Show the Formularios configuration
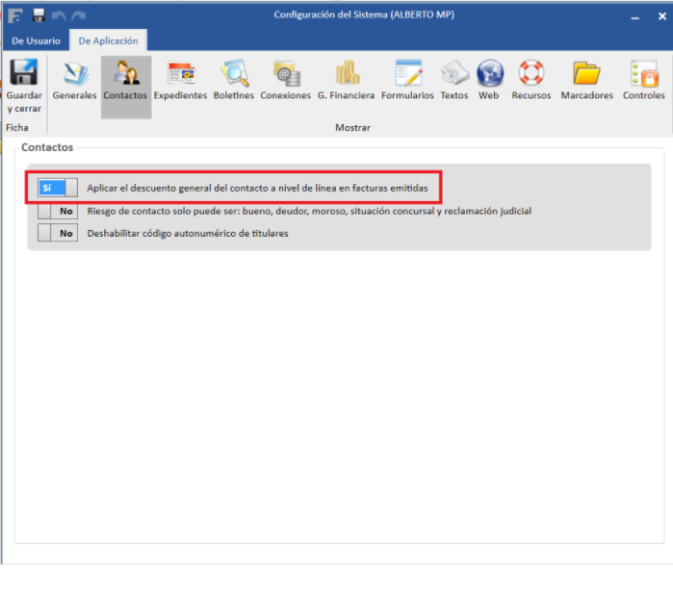 (x=407, y=82)
